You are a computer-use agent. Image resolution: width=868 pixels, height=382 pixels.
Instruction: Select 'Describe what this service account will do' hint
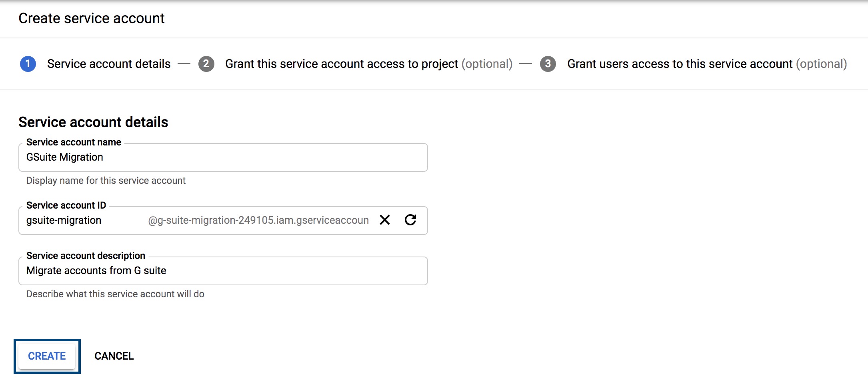pyautogui.click(x=115, y=294)
